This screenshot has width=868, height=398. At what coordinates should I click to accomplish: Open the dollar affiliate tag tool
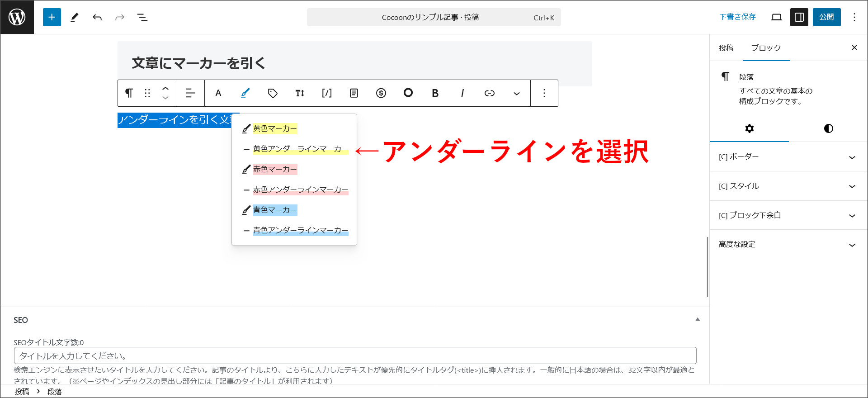381,93
